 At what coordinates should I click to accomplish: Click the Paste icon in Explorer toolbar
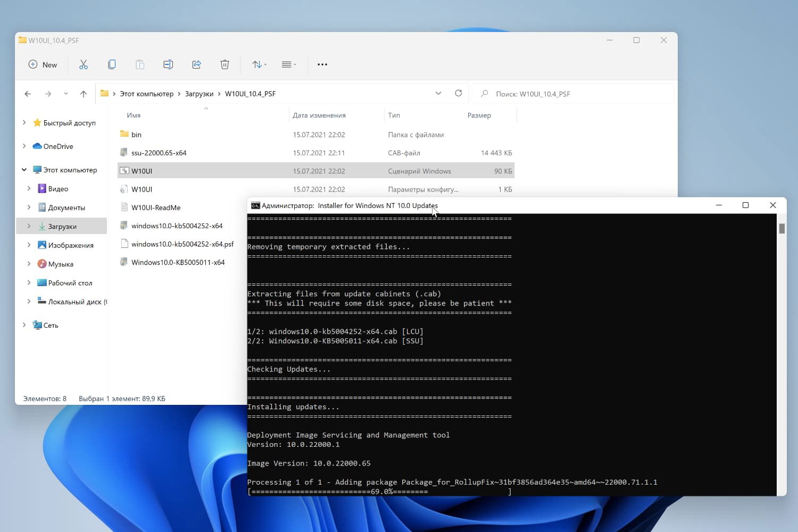(x=140, y=64)
